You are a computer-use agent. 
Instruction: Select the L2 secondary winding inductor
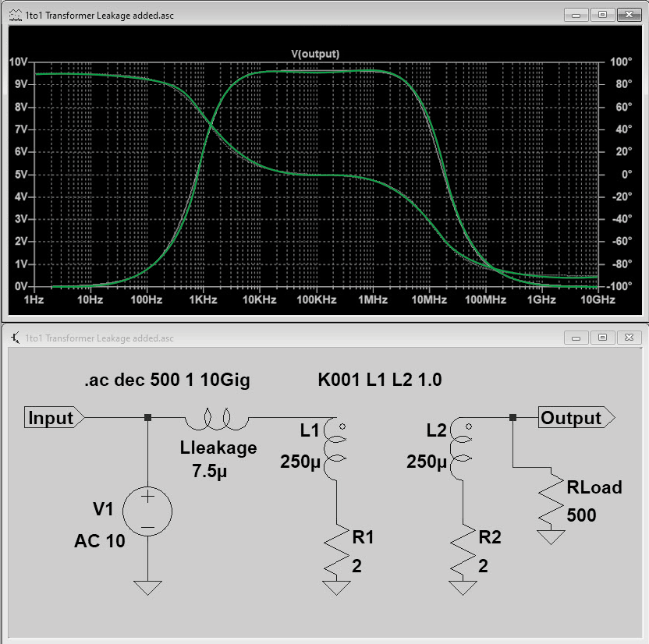coord(461,450)
